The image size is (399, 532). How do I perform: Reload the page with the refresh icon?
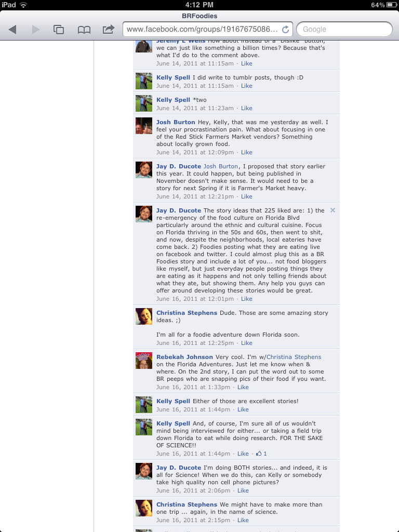(x=286, y=30)
